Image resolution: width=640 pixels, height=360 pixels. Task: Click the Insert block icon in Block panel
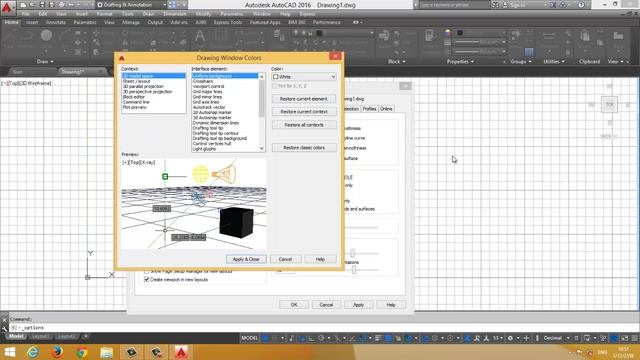pyautogui.click(x=384, y=36)
